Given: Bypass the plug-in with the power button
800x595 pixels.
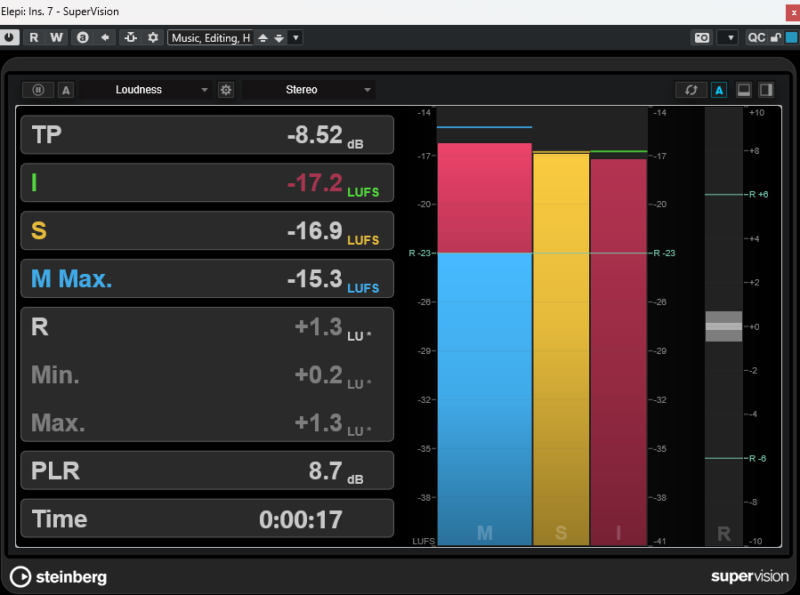Looking at the screenshot, I should tap(9, 38).
